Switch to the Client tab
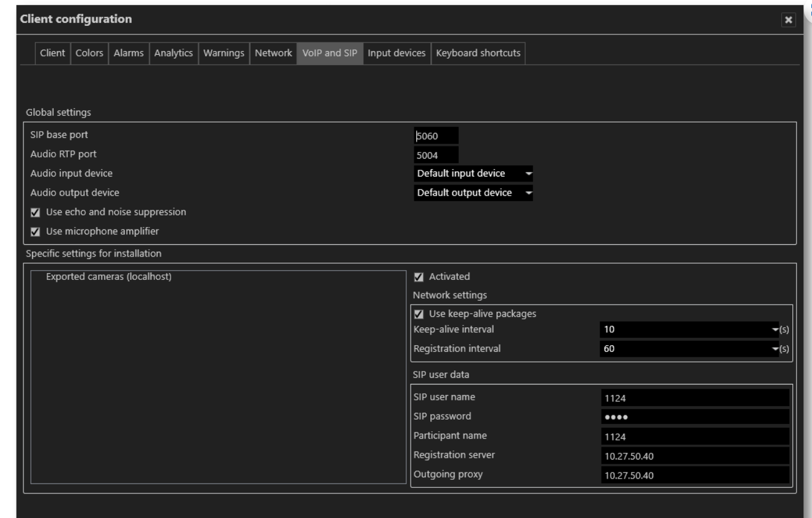 tap(52, 53)
